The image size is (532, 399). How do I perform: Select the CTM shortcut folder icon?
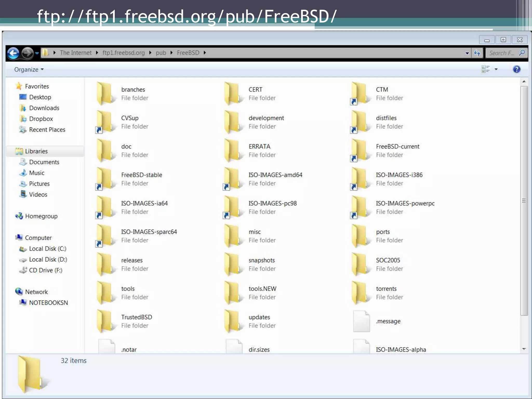click(360, 94)
